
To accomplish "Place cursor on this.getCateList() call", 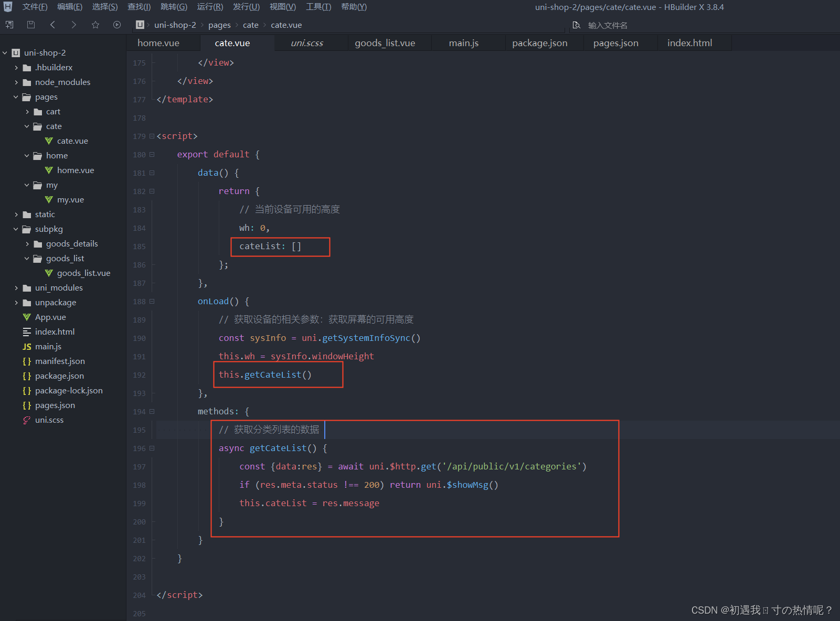I will point(265,374).
